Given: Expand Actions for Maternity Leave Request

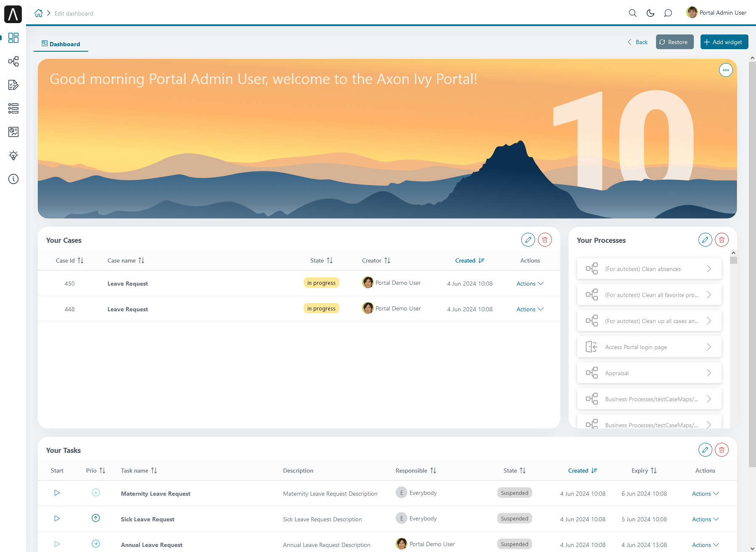Looking at the screenshot, I should pyautogui.click(x=706, y=494).
